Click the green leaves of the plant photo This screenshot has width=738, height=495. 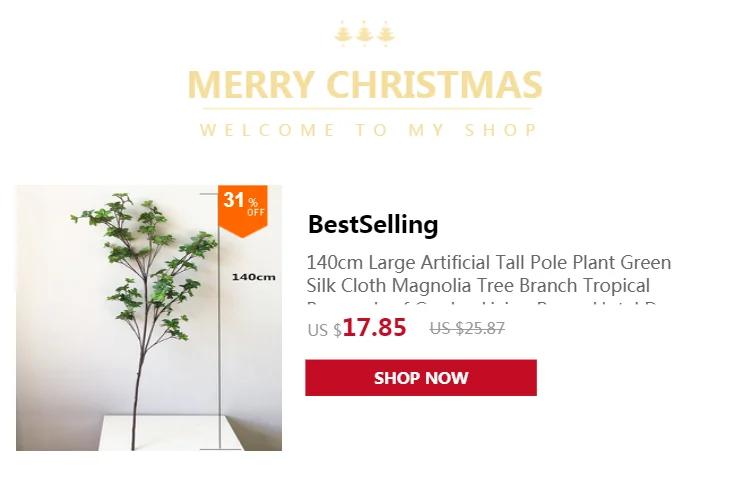click(x=144, y=263)
